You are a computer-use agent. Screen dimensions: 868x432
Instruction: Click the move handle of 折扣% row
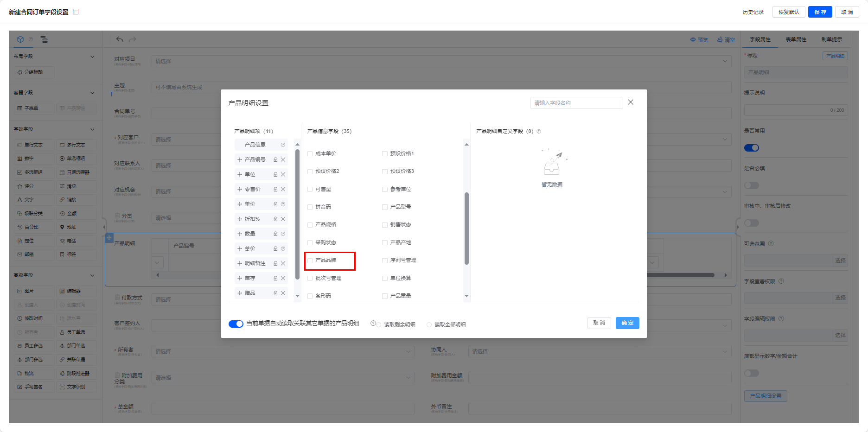coord(240,219)
